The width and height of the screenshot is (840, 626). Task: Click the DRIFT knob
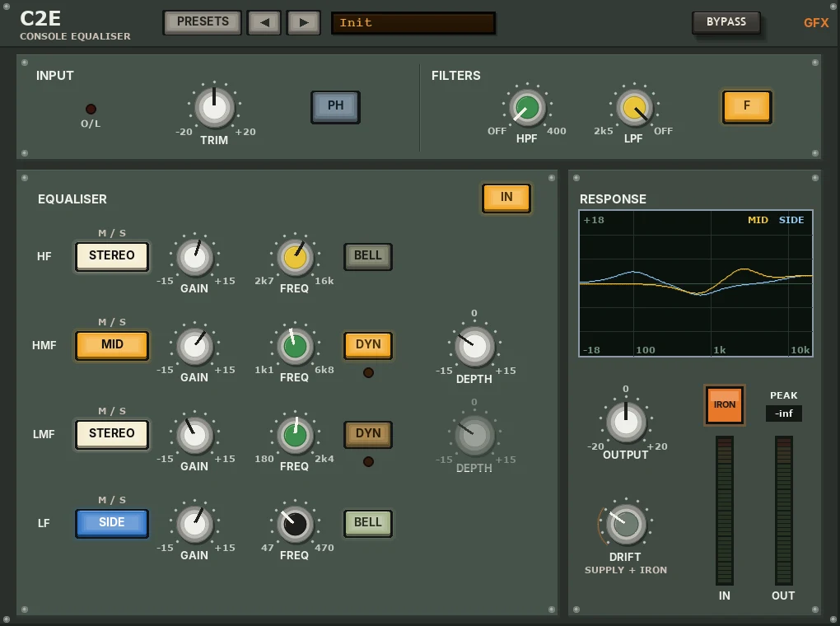626,524
